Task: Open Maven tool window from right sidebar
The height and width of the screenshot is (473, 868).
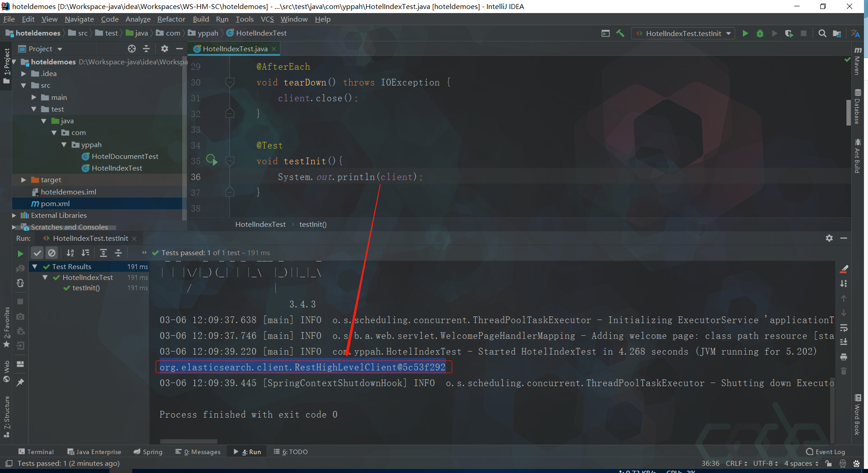Action: pyautogui.click(x=858, y=60)
